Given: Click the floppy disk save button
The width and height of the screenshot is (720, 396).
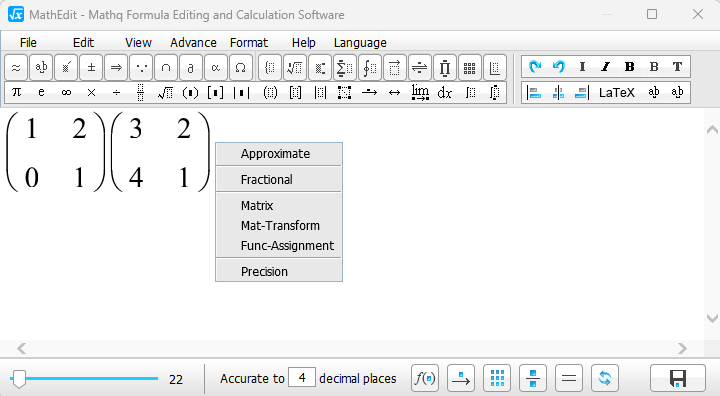Looking at the screenshot, I should coord(678,379).
